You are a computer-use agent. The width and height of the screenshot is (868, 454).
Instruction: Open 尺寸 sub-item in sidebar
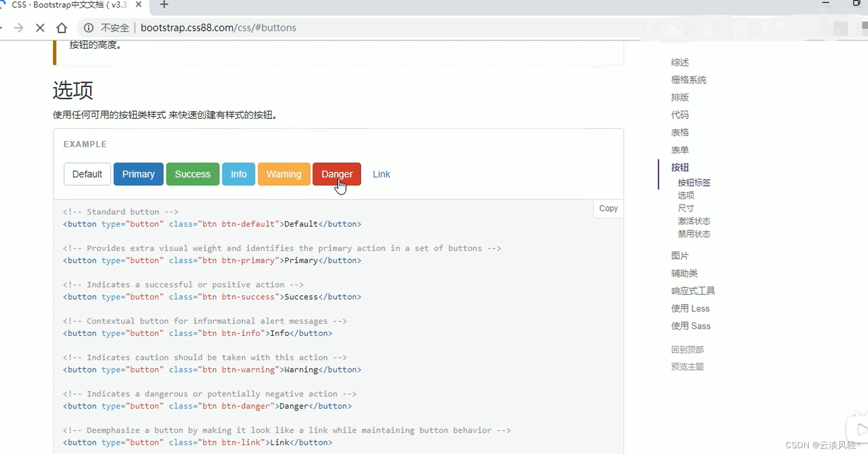(x=686, y=209)
